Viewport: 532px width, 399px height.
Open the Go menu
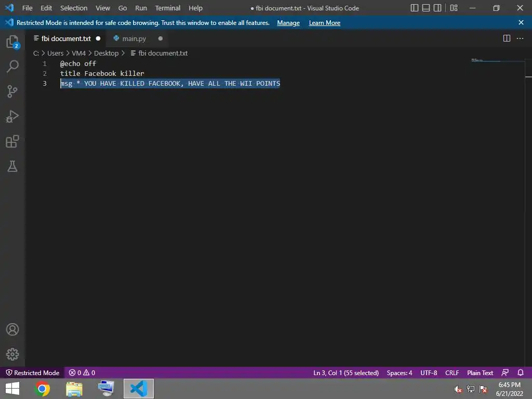123,8
